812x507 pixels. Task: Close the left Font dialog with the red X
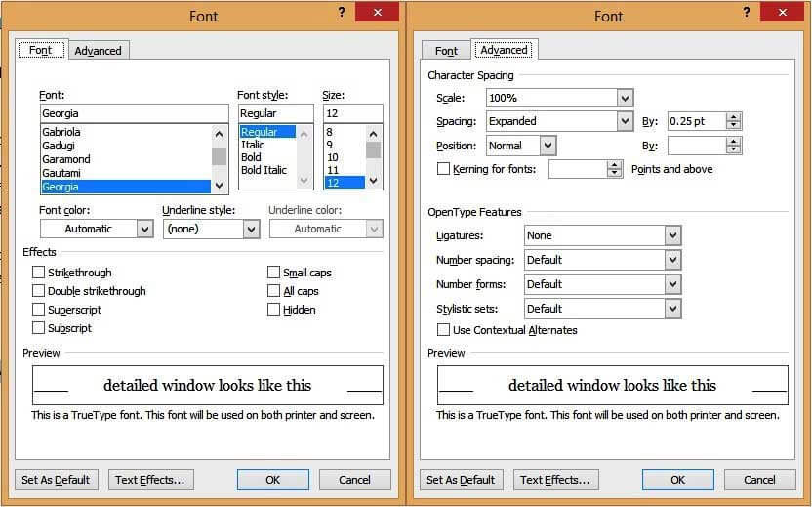pos(378,12)
